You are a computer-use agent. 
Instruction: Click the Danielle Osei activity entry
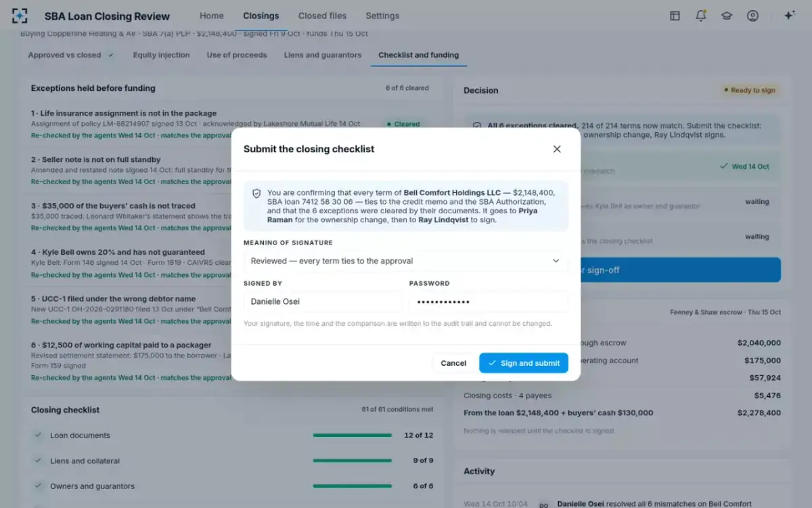tap(654, 504)
